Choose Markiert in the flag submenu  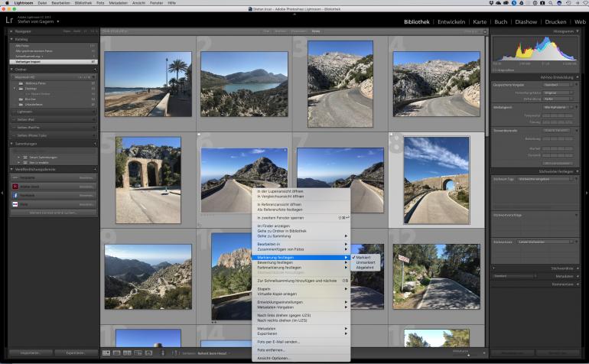coord(363,257)
